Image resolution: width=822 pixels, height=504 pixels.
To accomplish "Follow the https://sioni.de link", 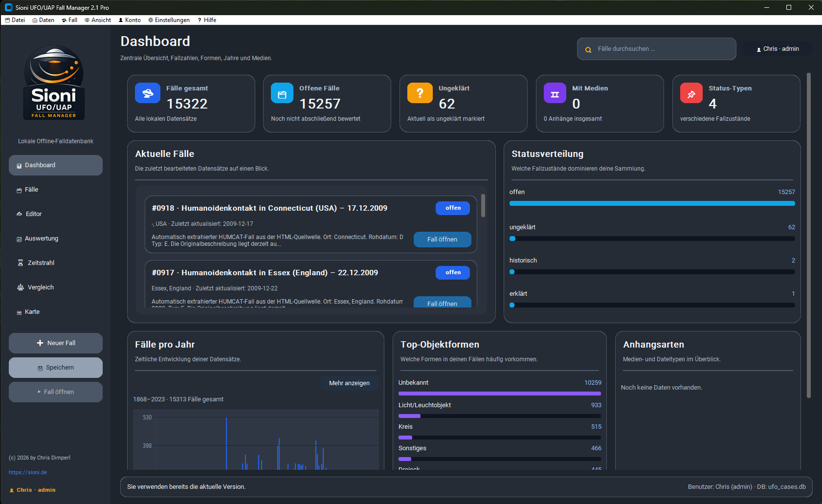I will click(x=28, y=473).
